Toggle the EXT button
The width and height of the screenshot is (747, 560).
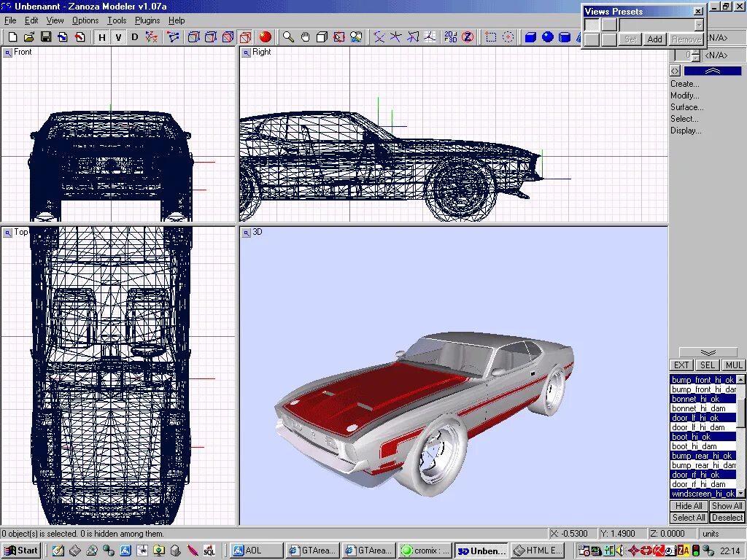pos(681,365)
